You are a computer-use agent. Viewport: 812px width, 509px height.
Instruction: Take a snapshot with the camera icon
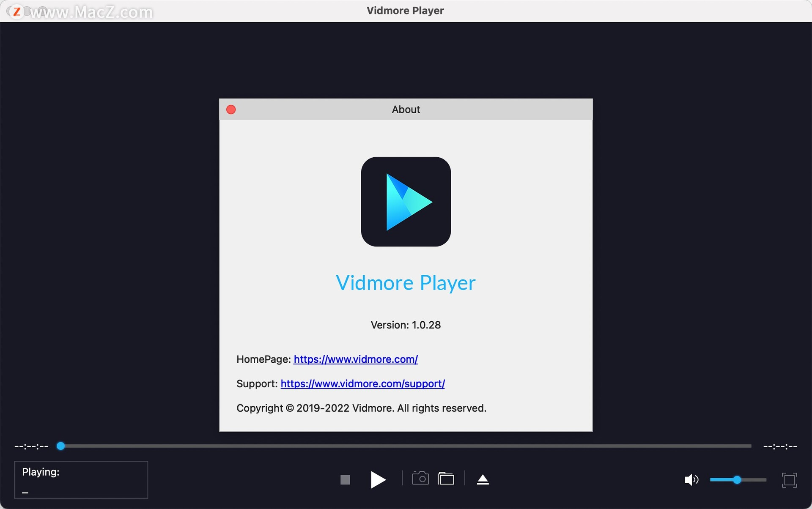click(420, 478)
